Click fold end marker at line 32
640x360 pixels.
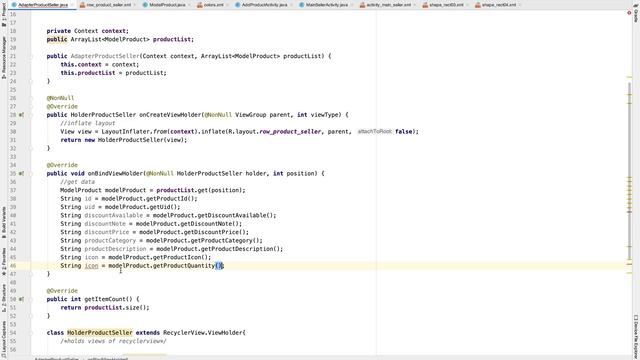pos(31,148)
